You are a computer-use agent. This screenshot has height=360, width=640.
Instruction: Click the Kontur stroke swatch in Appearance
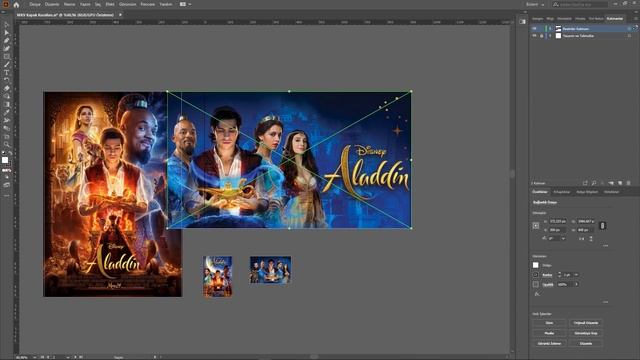click(536, 275)
